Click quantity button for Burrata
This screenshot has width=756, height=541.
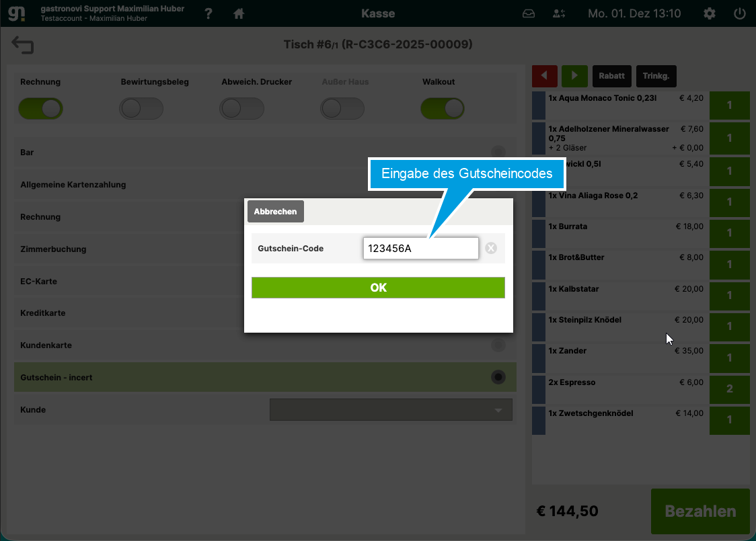pyautogui.click(x=729, y=233)
